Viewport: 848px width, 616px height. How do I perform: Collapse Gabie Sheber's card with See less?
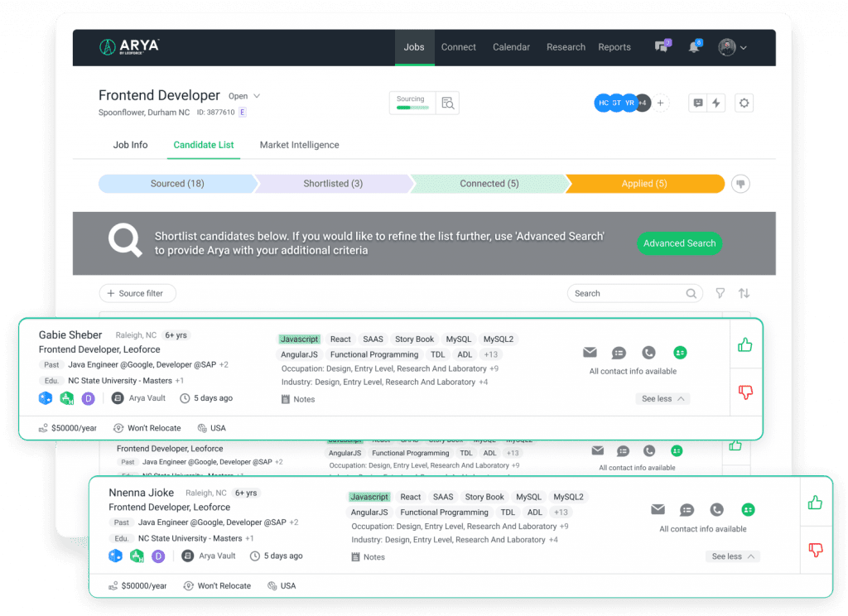(x=662, y=398)
